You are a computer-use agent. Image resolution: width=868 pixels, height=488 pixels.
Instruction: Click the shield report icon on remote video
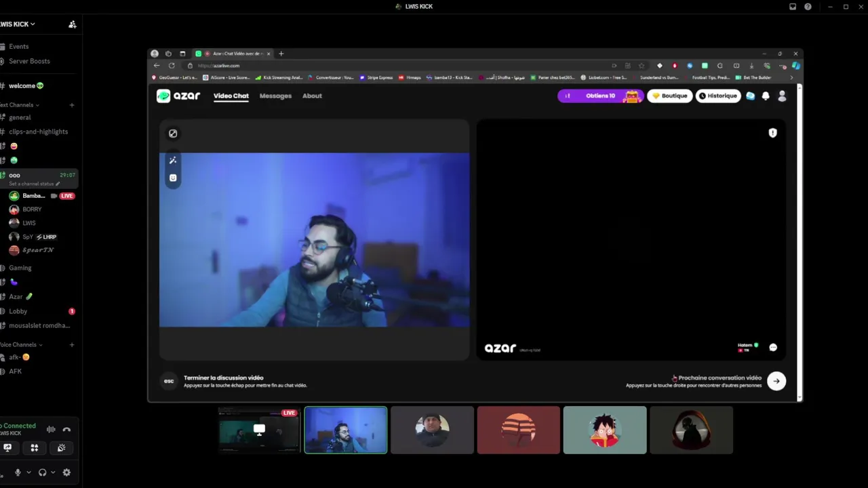point(772,133)
